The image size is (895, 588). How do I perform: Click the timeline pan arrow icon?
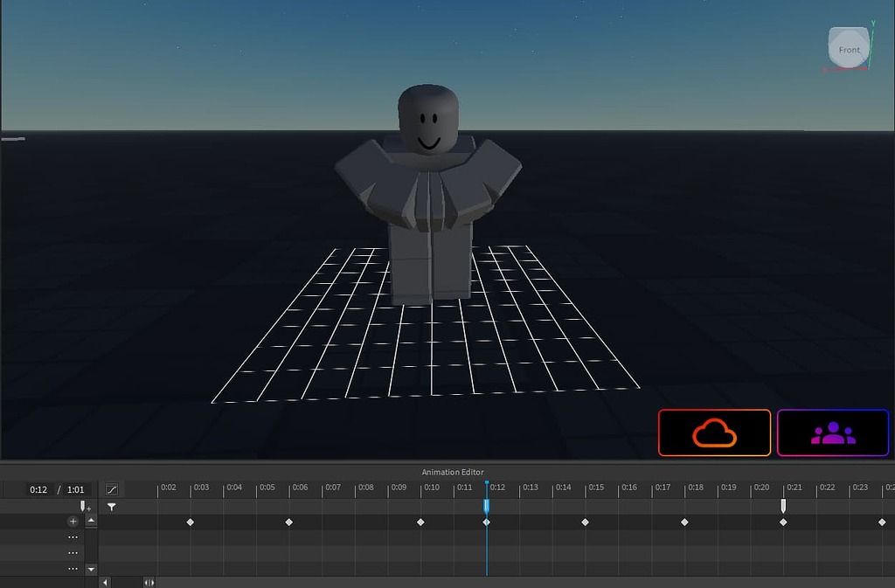coord(105,582)
